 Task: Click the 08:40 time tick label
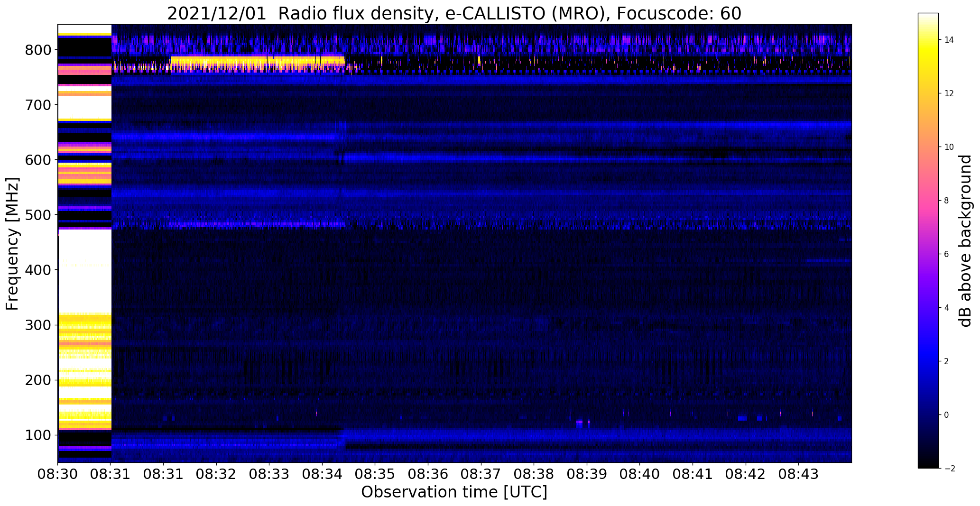[639, 475]
